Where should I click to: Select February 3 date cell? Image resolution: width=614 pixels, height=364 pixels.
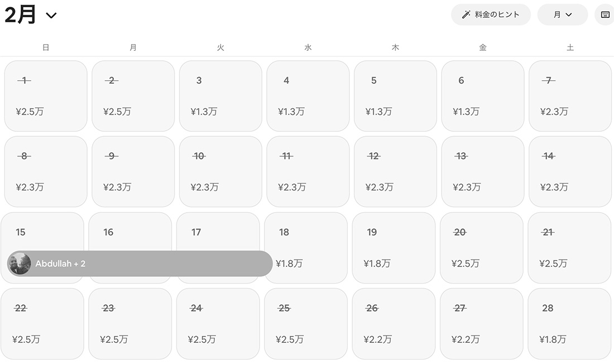pyautogui.click(x=220, y=96)
